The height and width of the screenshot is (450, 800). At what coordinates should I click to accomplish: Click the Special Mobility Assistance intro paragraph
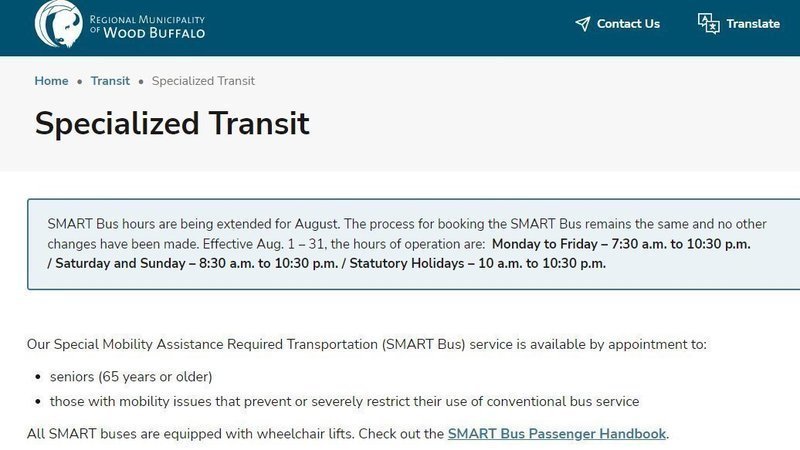[x=366, y=345]
